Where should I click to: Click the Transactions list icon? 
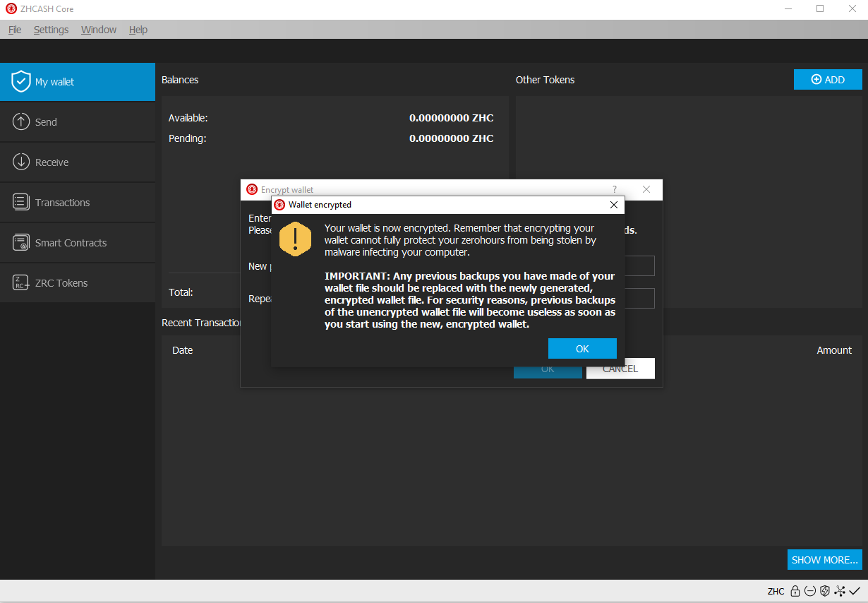pyautogui.click(x=21, y=202)
